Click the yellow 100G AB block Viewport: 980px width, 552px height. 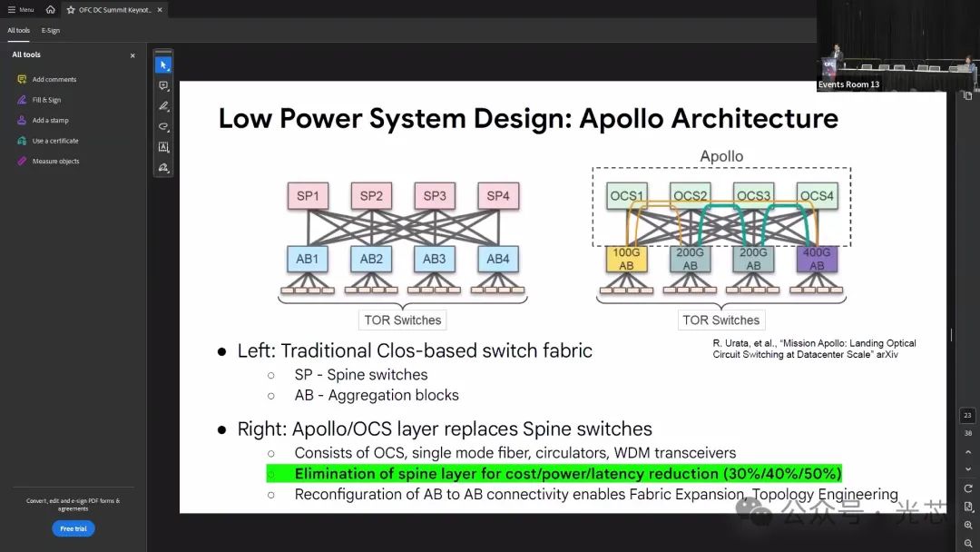[626, 260]
